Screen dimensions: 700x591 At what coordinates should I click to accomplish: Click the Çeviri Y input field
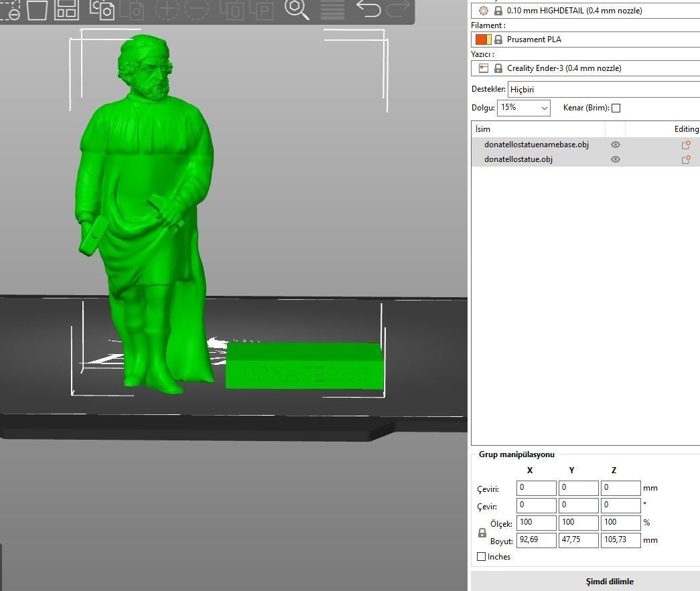pos(578,488)
